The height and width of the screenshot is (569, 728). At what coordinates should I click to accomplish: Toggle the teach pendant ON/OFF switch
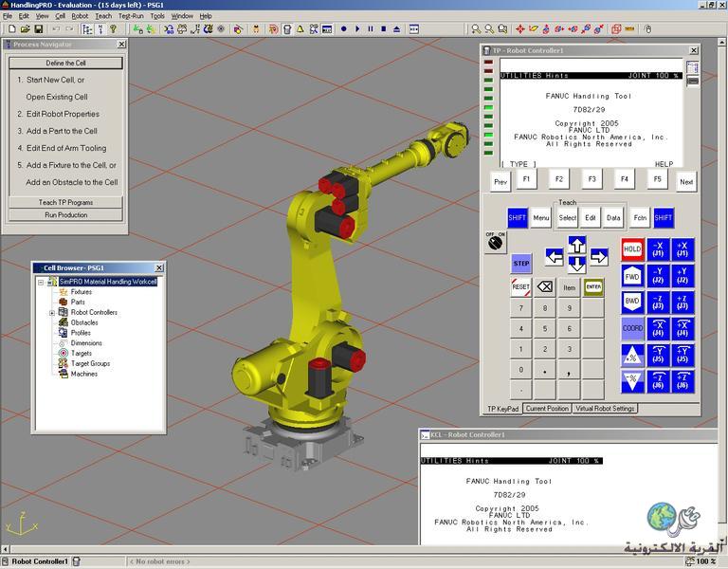coord(496,242)
